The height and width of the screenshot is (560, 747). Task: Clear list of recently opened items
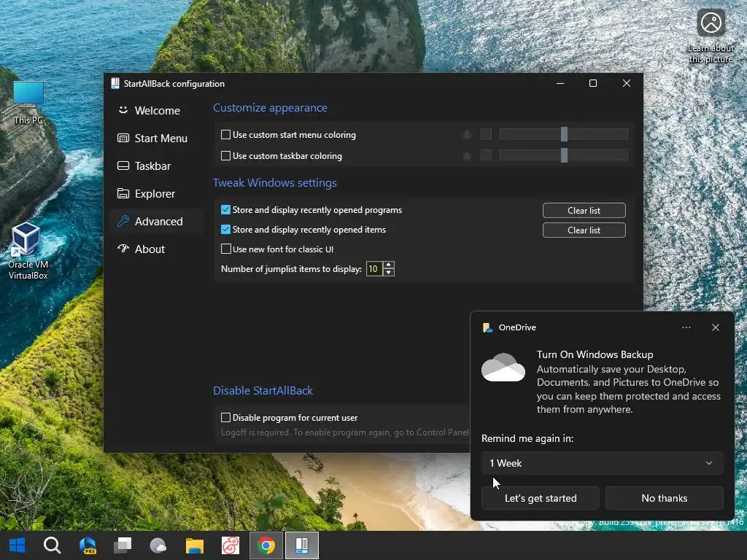pyautogui.click(x=584, y=230)
